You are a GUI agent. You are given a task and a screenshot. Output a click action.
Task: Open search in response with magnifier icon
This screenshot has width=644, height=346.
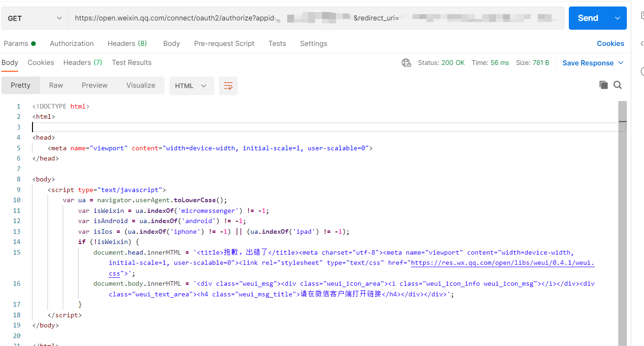click(x=618, y=85)
